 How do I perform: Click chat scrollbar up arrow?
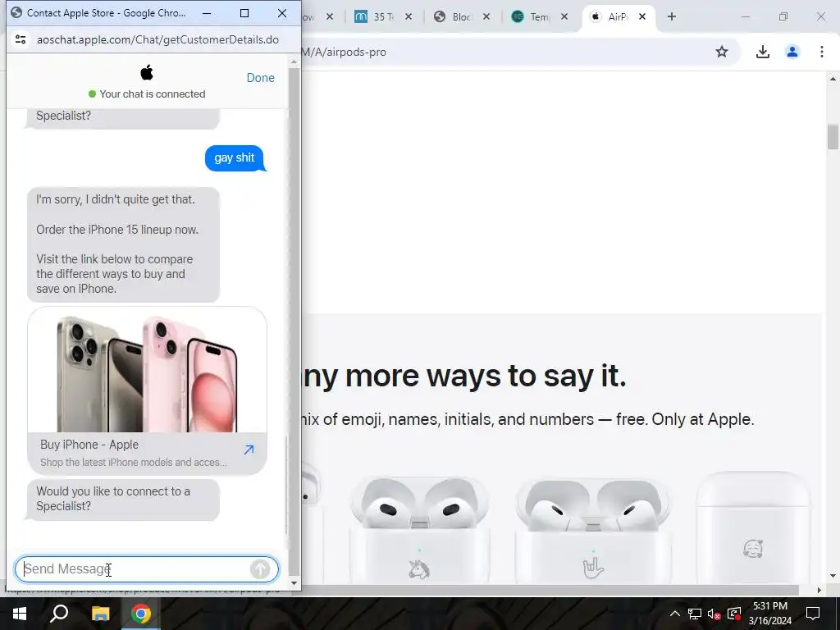294,62
